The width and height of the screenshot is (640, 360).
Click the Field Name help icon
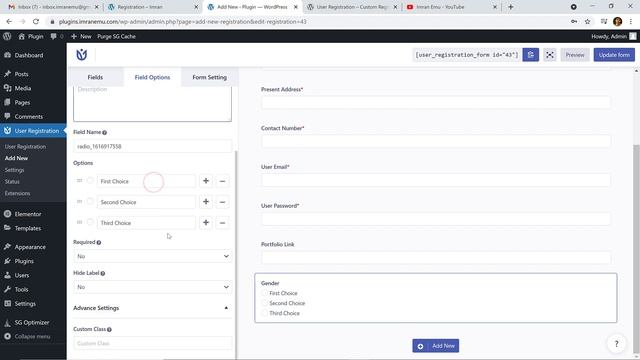click(104, 132)
